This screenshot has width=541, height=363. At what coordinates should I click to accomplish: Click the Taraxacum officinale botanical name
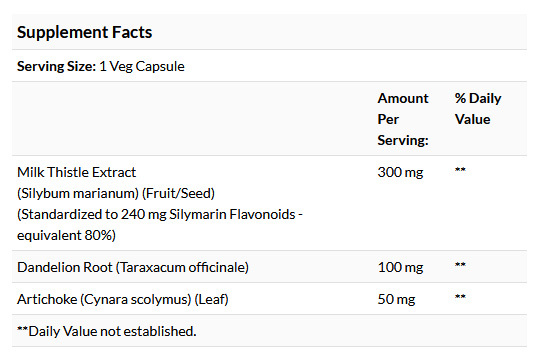(x=182, y=267)
